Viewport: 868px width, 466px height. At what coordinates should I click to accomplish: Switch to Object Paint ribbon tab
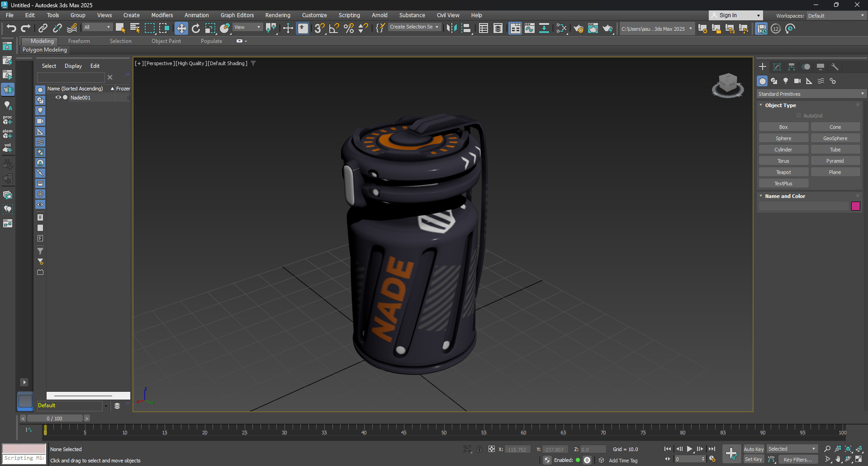[166, 41]
